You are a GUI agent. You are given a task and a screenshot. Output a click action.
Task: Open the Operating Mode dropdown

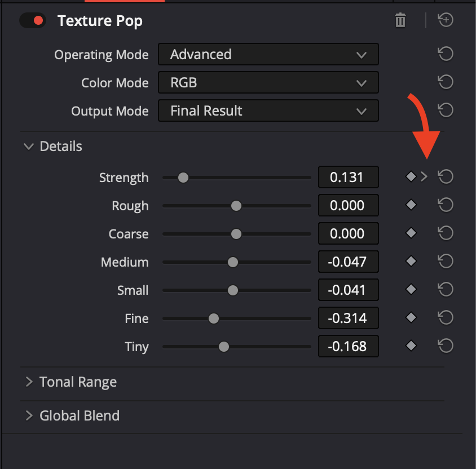tap(268, 55)
